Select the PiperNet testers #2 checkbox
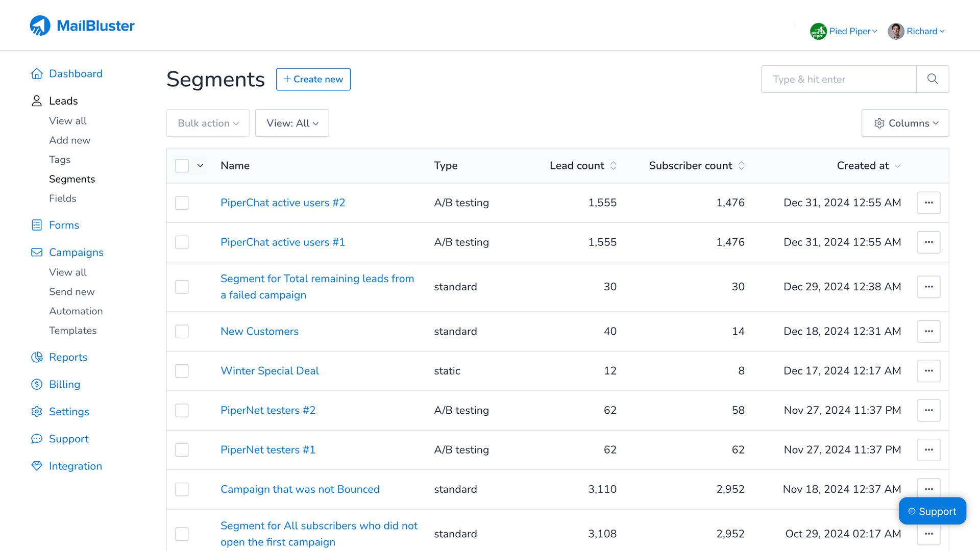This screenshot has width=980, height=551. click(x=182, y=411)
